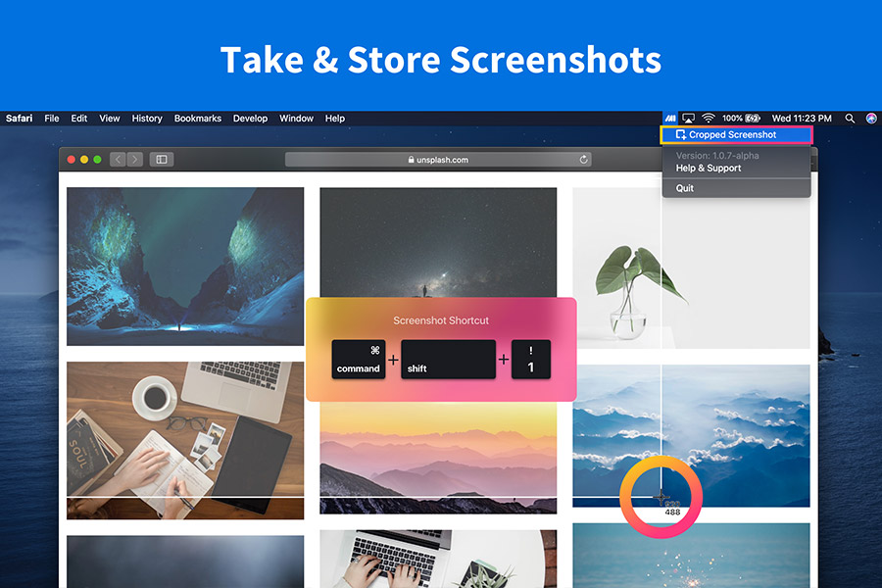Open the File menu
This screenshot has height=588, width=882.
tap(52, 119)
